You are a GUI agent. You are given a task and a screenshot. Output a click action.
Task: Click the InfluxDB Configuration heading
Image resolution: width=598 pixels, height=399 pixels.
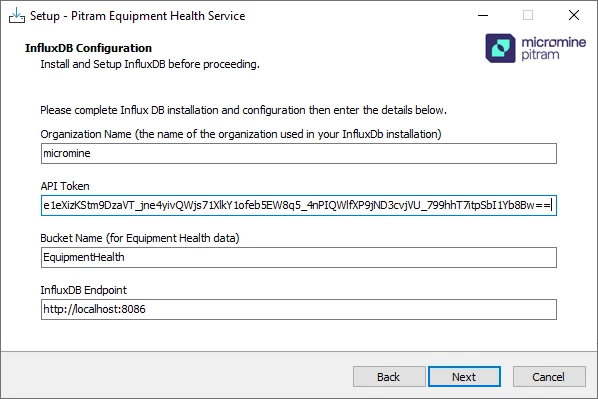pos(88,48)
